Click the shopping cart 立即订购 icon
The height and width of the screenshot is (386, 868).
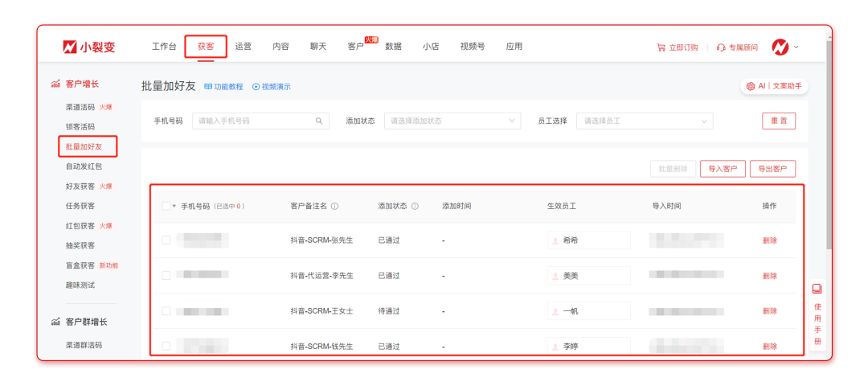click(661, 47)
